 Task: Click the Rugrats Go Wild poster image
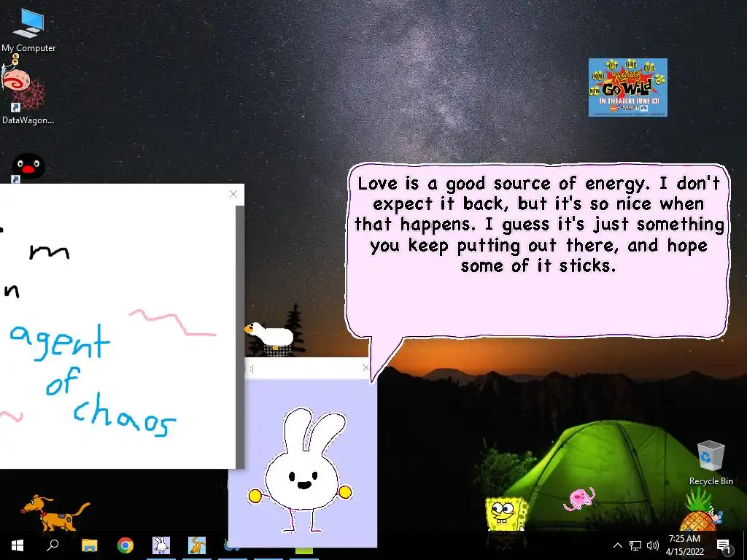pyautogui.click(x=628, y=87)
